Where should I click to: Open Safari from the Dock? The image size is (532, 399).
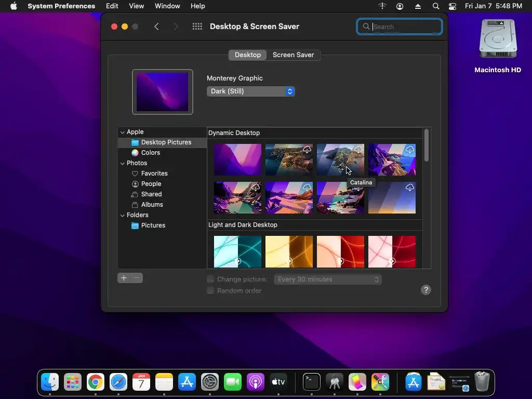118,382
